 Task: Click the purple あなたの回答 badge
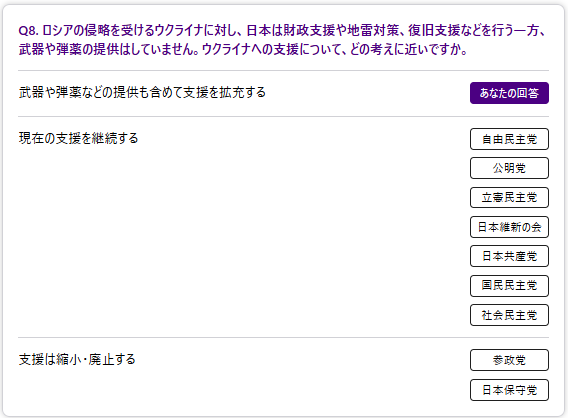509,93
